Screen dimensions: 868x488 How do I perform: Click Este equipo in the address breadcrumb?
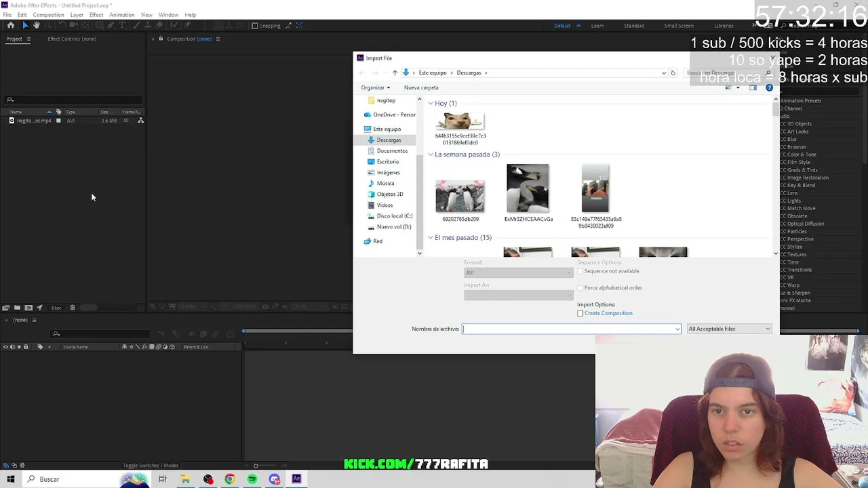(x=433, y=73)
